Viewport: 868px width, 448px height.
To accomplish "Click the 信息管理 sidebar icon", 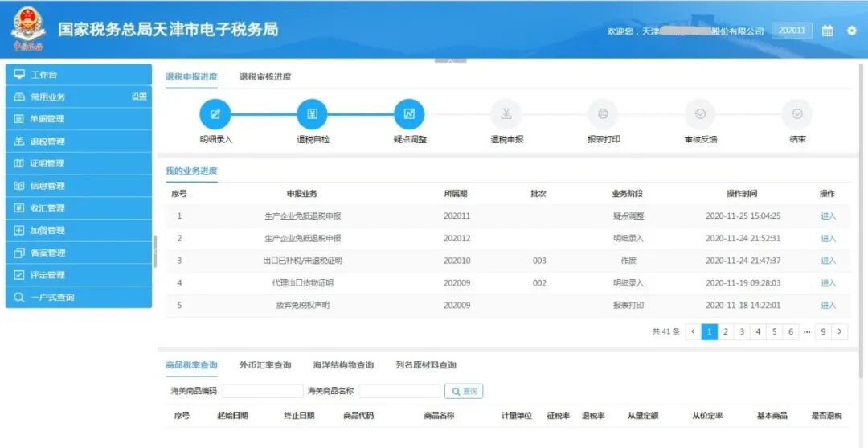I will [19, 186].
